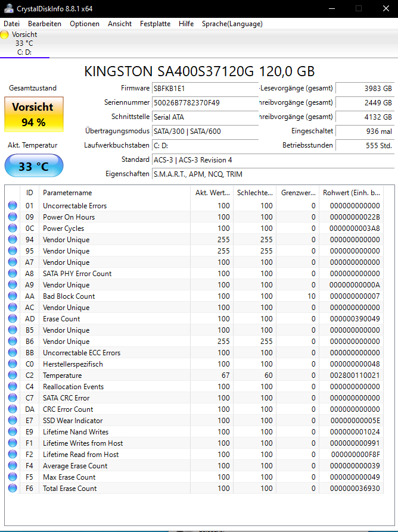Open the Datei menu

11,24
